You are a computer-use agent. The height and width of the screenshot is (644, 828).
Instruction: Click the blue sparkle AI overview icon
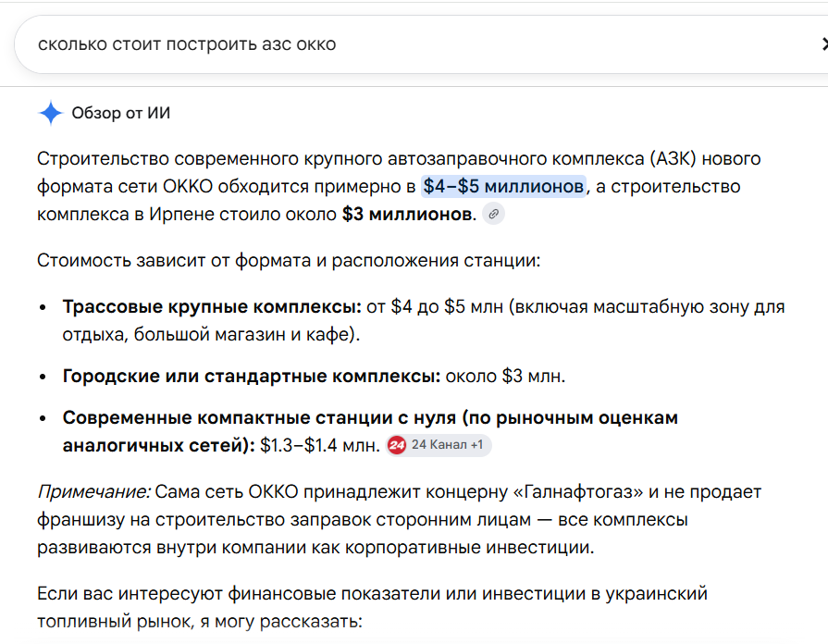click(x=51, y=113)
